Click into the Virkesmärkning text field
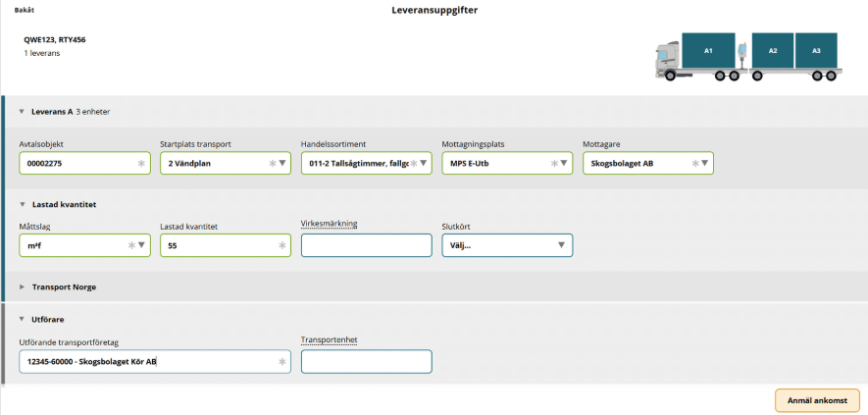 coord(366,245)
